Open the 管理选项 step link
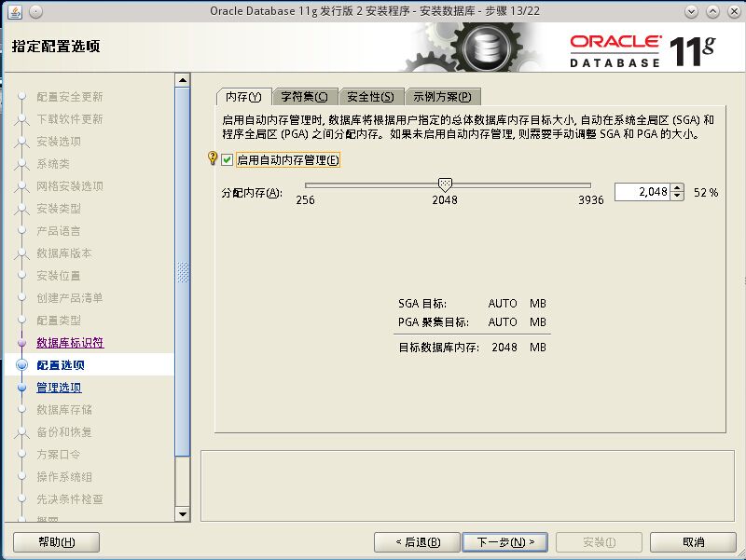Image resolution: width=746 pixels, height=560 pixels. click(x=59, y=388)
